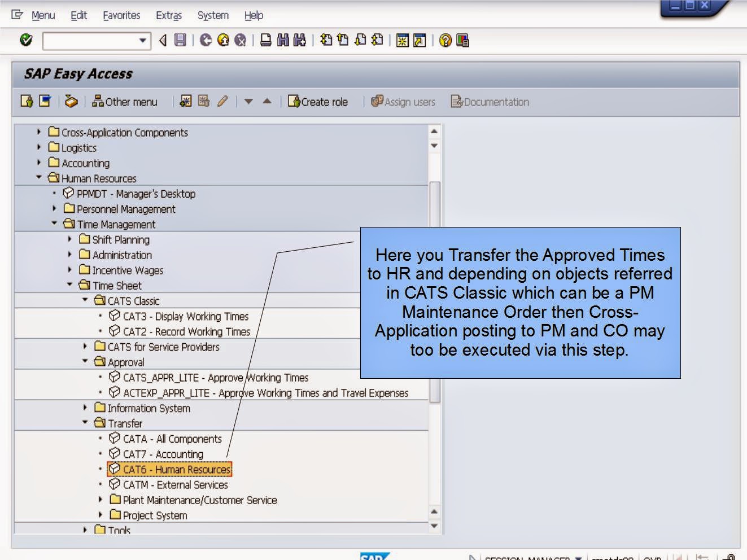
Task: Open the Extras menu
Action: [169, 15]
